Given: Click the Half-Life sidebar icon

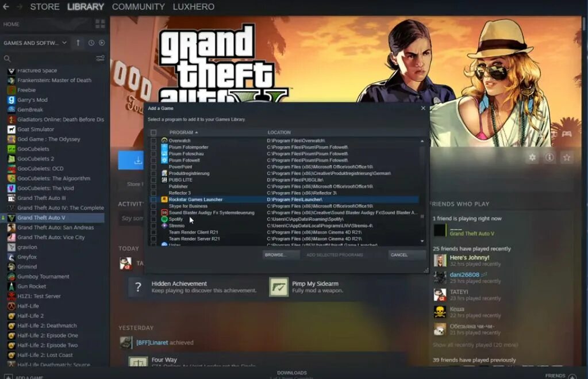Looking at the screenshot, I should tap(11, 306).
